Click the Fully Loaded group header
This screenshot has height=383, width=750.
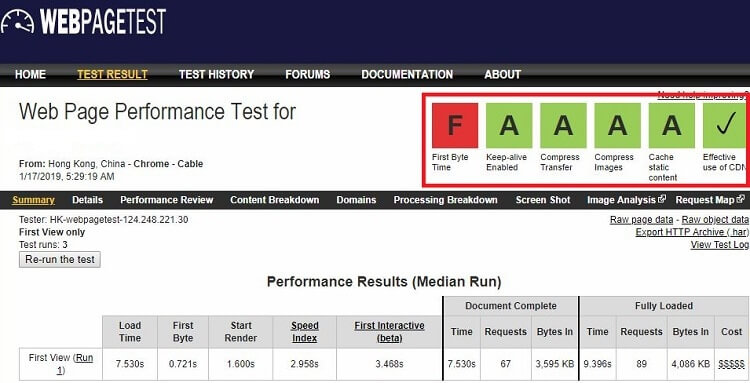[x=664, y=306]
